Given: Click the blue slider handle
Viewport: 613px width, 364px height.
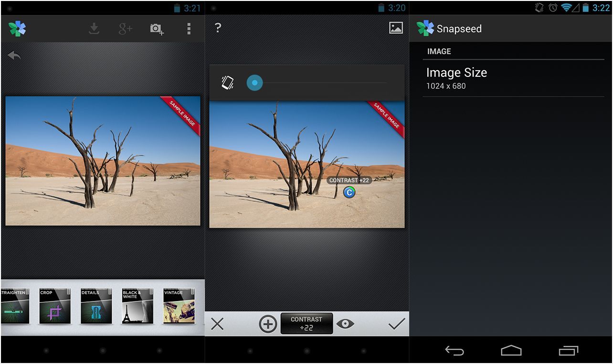Looking at the screenshot, I should tap(255, 83).
